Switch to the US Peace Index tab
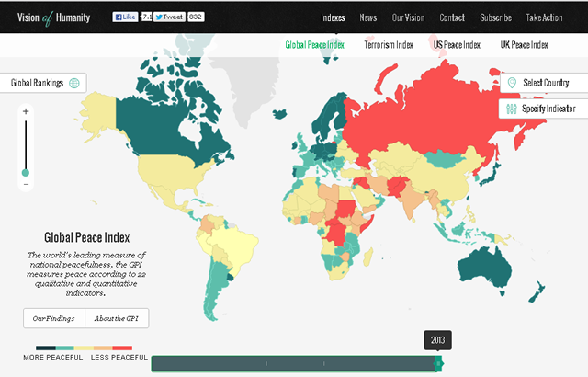 (x=458, y=44)
